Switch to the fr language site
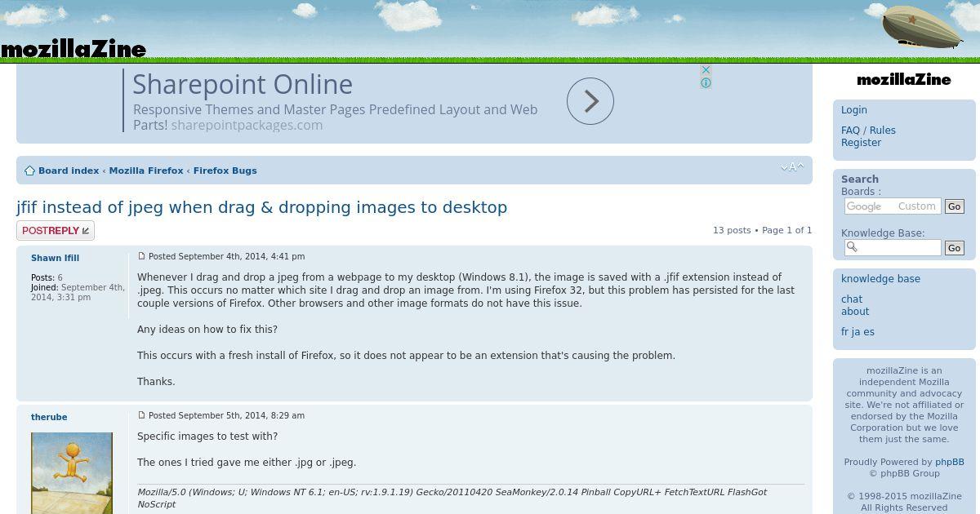Screen dimensions: 980x514 click(x=844, y=332)
